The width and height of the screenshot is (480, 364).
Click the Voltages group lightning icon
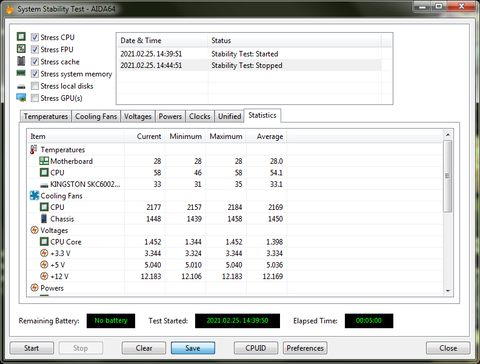(x=34, y=230)
